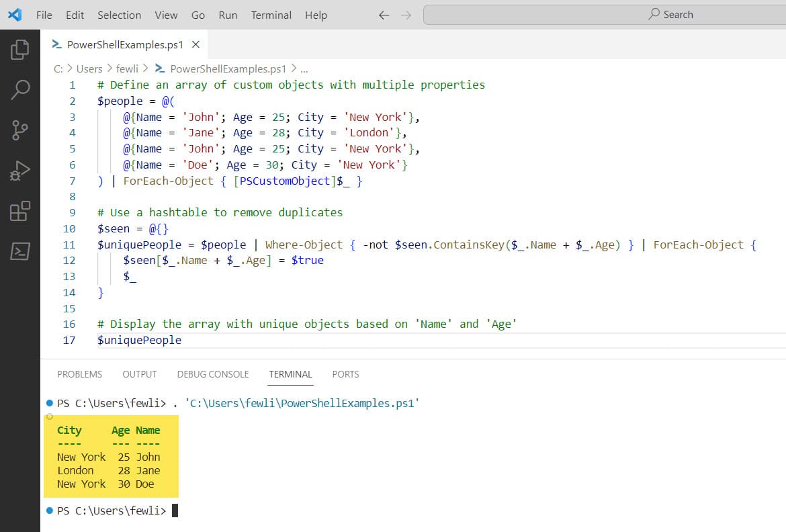Click the script path in the terminal command

(302, 404)
